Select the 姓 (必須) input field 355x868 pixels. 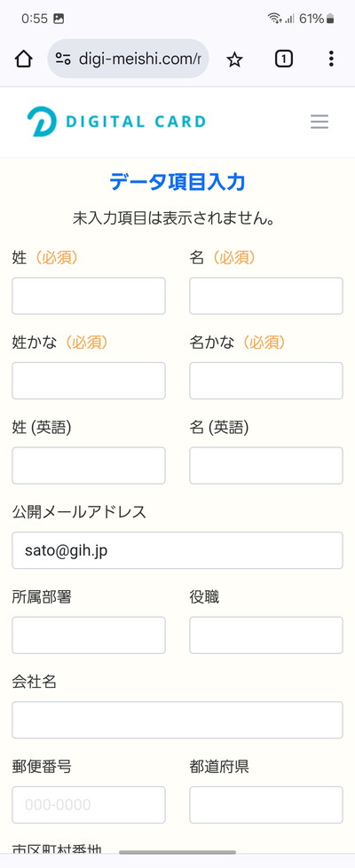click(89, 296)
